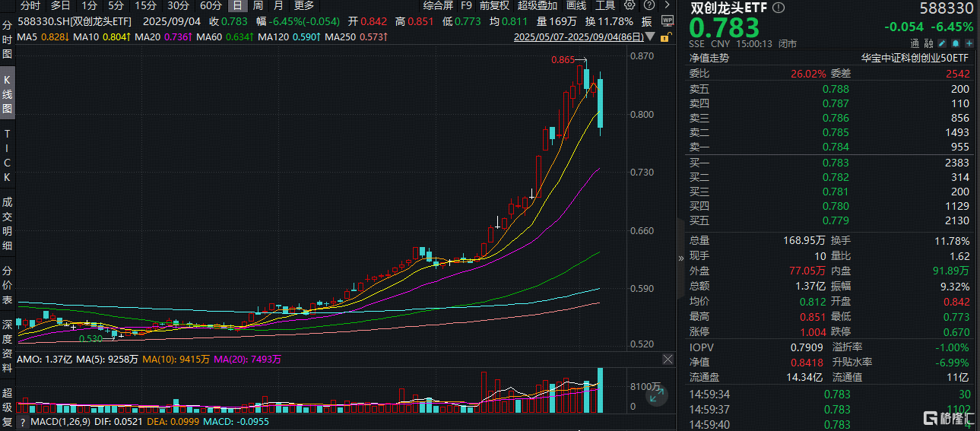Open the 更多 periods dropdown

pyautogui.click(x=304, y=5)
